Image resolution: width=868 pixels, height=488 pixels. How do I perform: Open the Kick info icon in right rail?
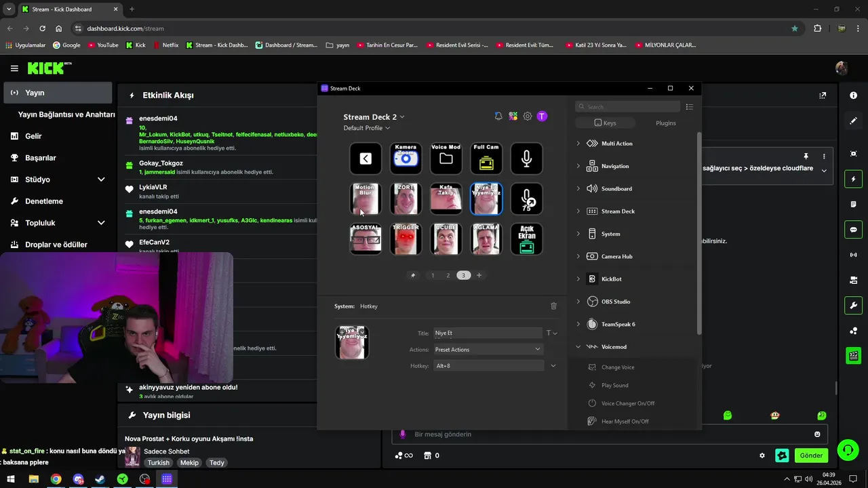(854, 96)
